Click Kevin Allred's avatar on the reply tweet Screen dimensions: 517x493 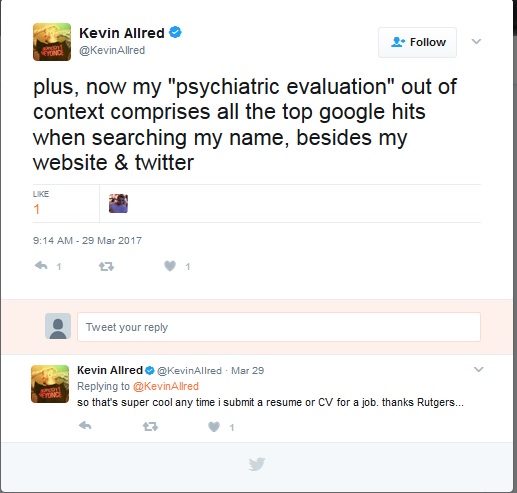coord(50,384)
